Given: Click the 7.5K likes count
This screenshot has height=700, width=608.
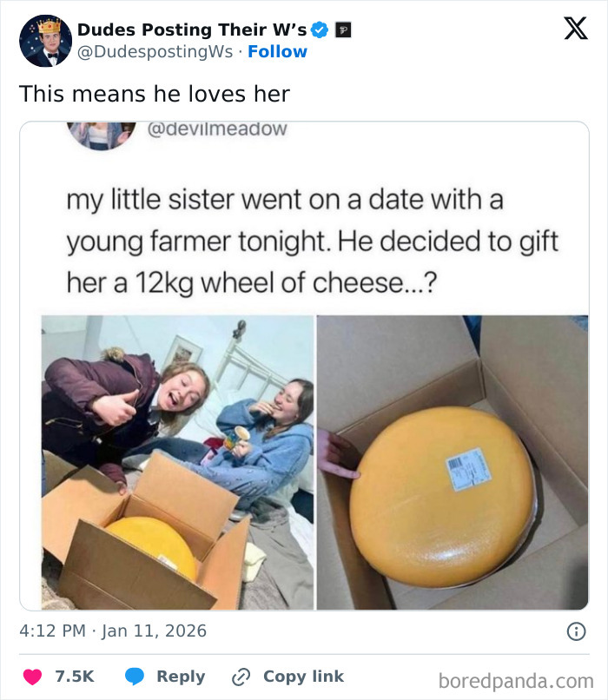Looking at the screenshot, I should pos(75,677).
